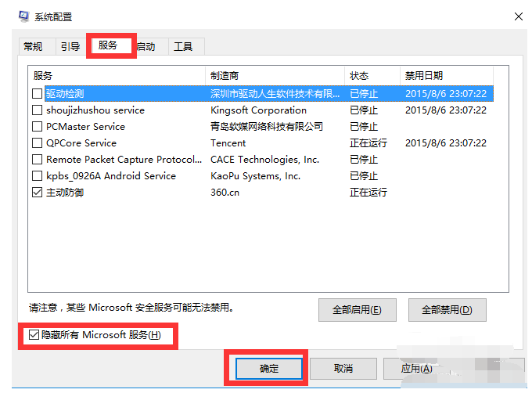Close the System Configuration dialog

518,16
